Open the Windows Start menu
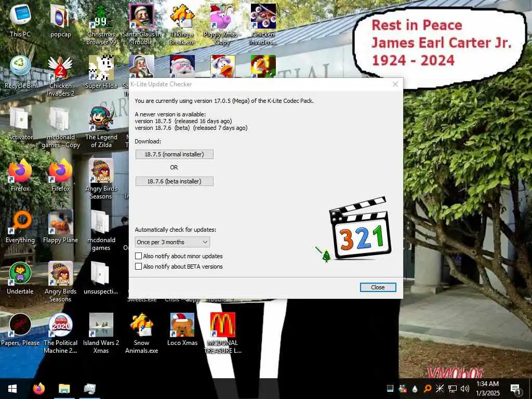The image size is (532, 399). pyautogui.click(x=12, y=389)
